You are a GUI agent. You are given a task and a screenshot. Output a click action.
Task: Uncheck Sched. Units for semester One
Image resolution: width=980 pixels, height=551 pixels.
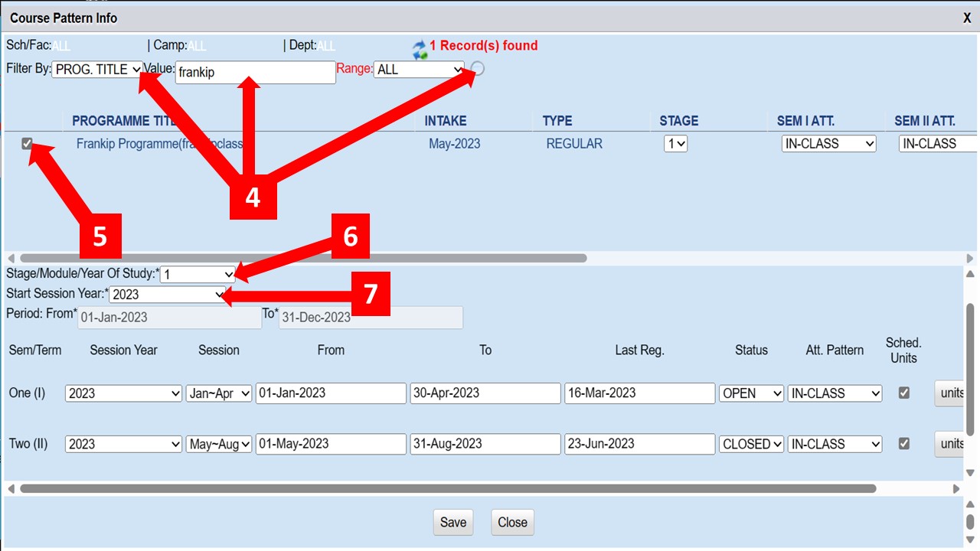pyautogui.click(x=904, y=393)
